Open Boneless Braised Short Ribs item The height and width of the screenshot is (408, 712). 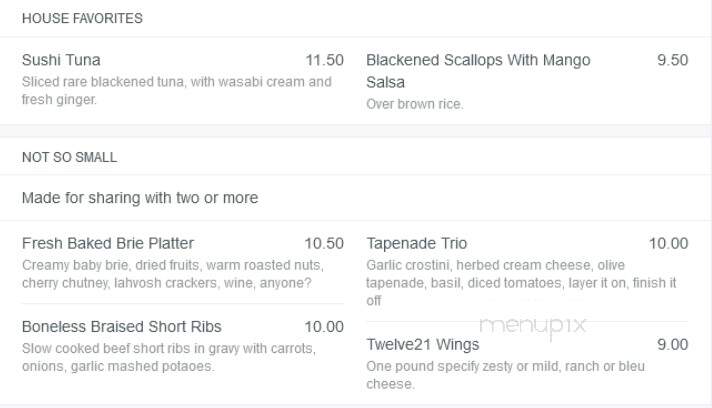122,327
